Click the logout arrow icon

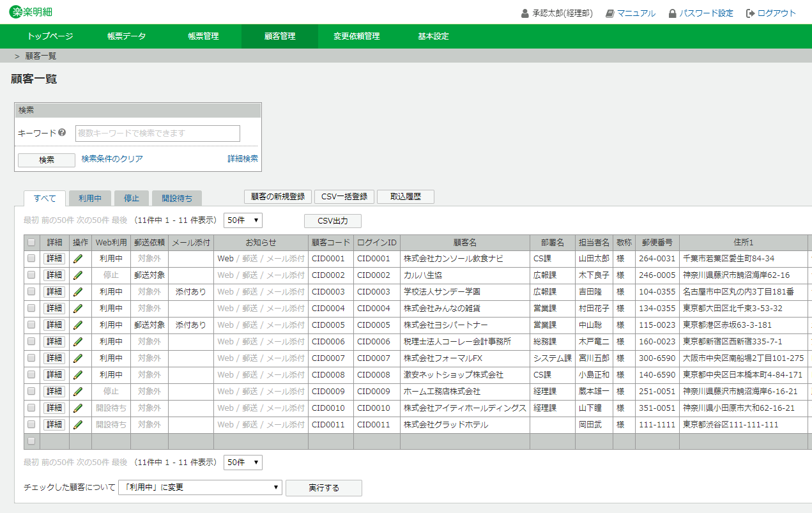click(751, 13)
